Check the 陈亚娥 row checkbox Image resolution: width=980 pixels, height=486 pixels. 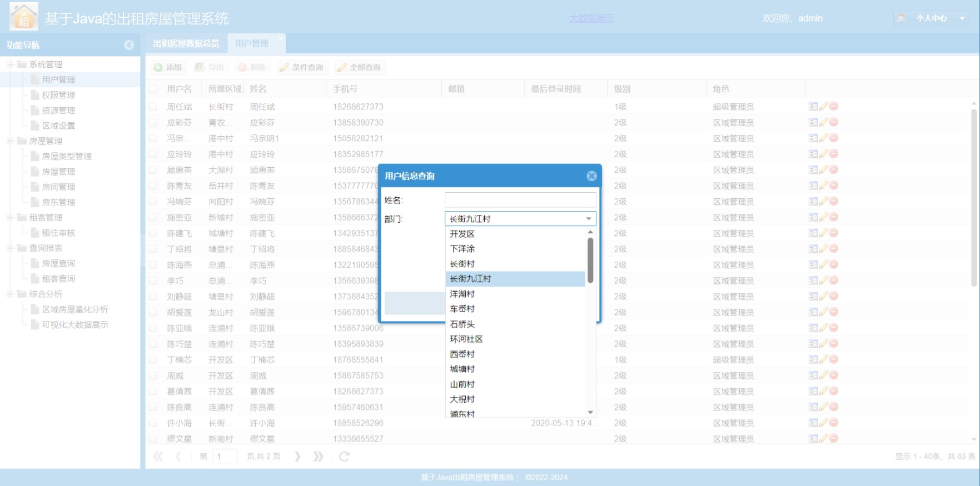coord(153,328)
